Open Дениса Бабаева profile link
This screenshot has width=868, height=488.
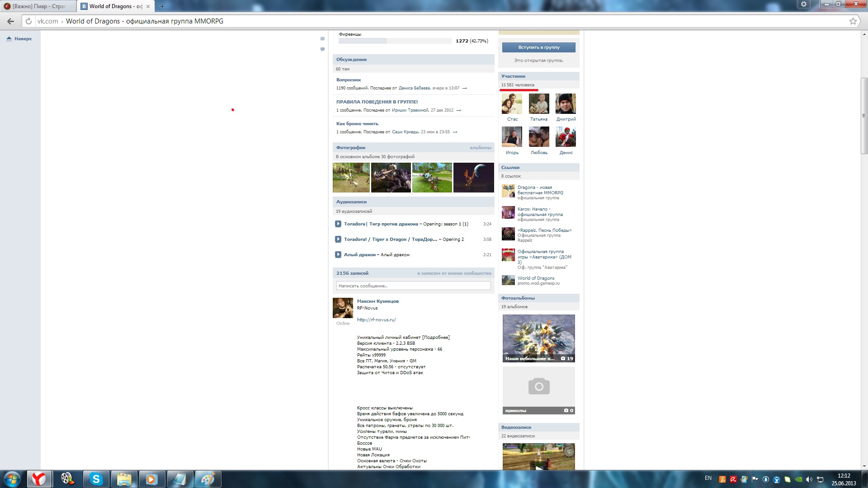(414, 88)
